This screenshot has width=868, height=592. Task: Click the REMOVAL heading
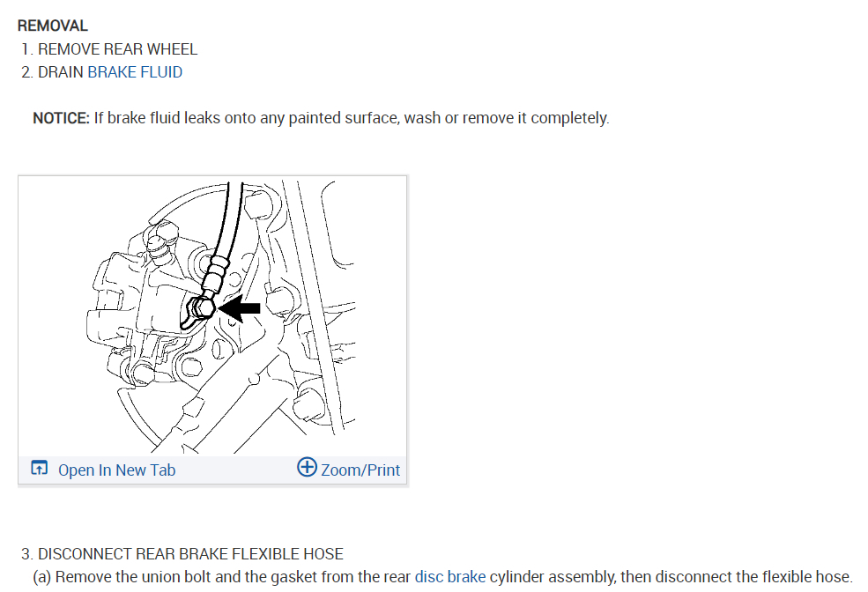(x=53, y=26)
